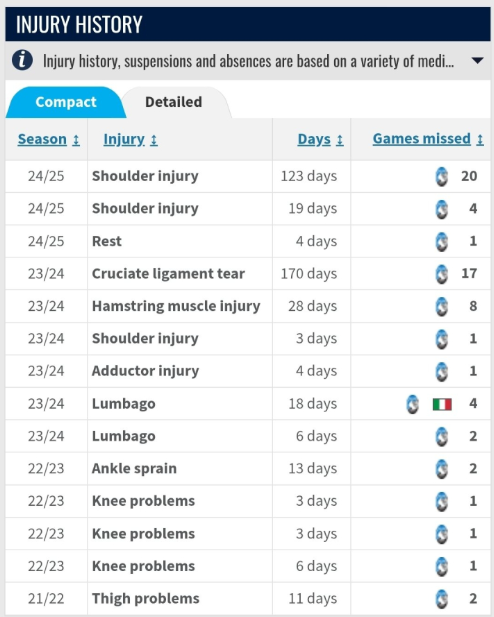
Task: Click club crest in 123 days shoulder injury row
Action: 442,176
